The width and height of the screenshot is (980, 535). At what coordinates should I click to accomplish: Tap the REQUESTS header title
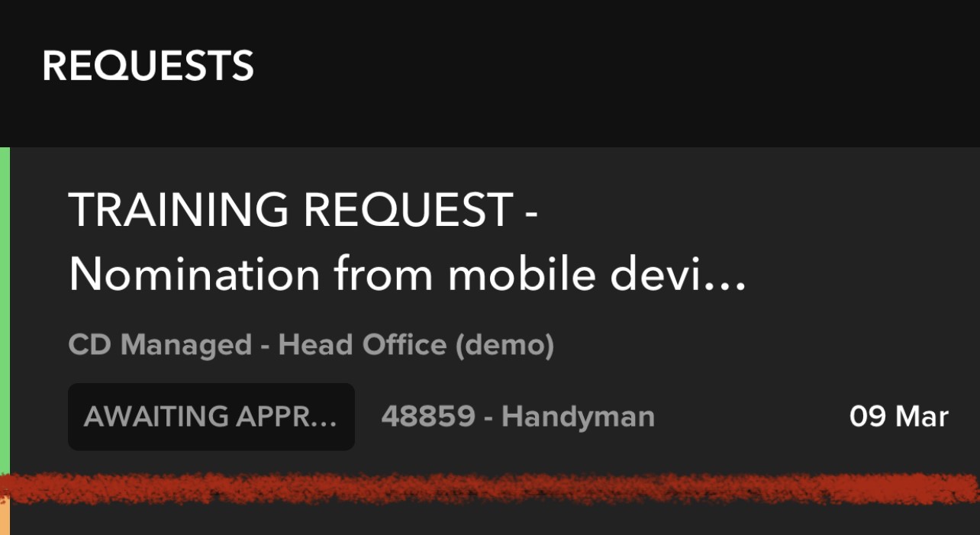click(147, 66)
